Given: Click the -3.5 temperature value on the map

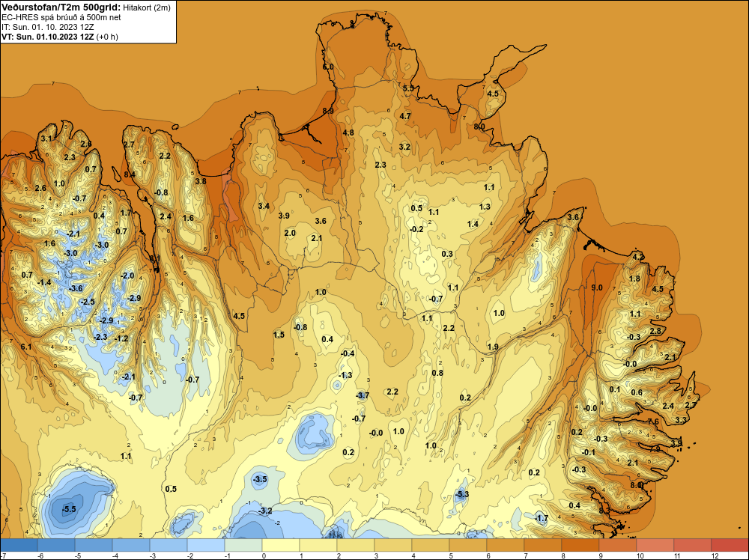Looking at the screenshot, I should tap(260, 479).
